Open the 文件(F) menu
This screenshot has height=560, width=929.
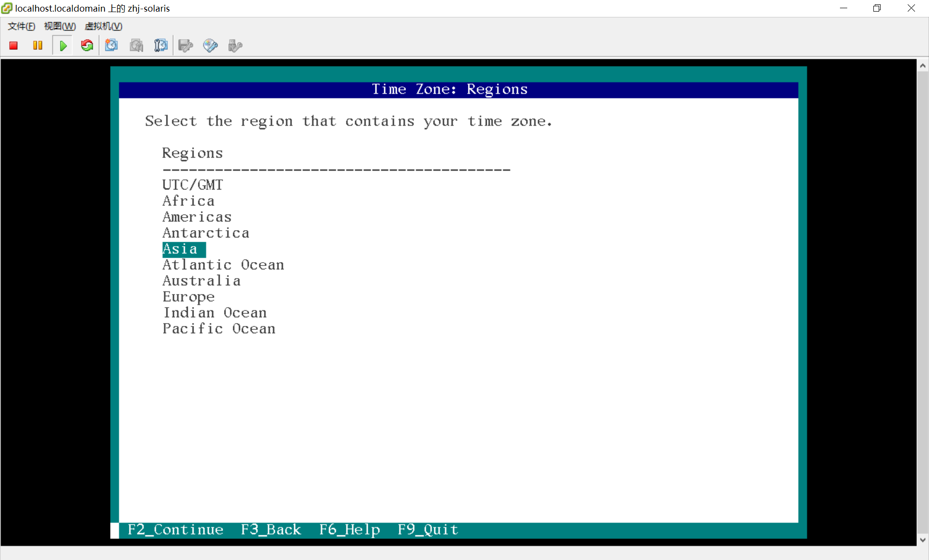coord(21,26)
